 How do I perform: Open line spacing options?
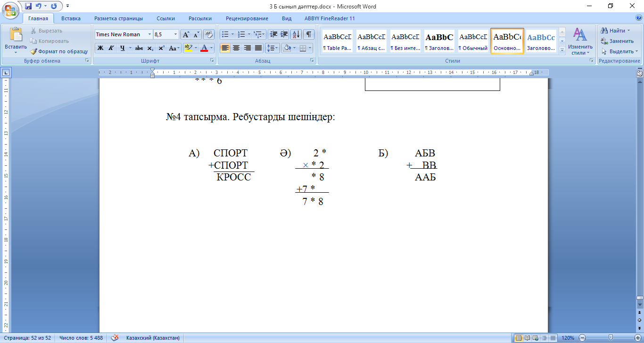click(272, 48)
